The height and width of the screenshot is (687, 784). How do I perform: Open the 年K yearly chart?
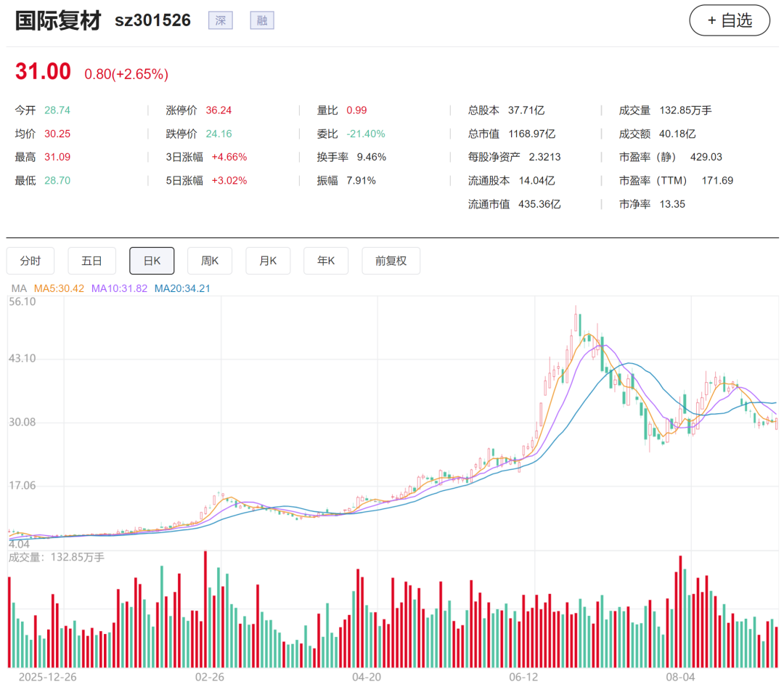(326, 261)
